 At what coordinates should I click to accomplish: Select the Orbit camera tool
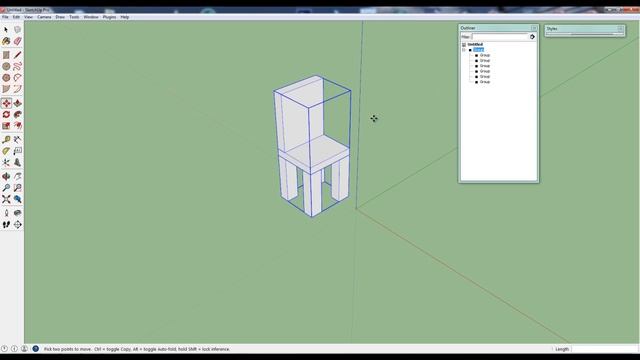[6, 176]
